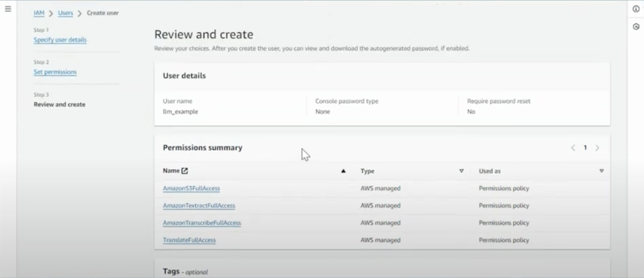Click the Users breadcrumb link
644x278 pixels.
coord(65,13)
